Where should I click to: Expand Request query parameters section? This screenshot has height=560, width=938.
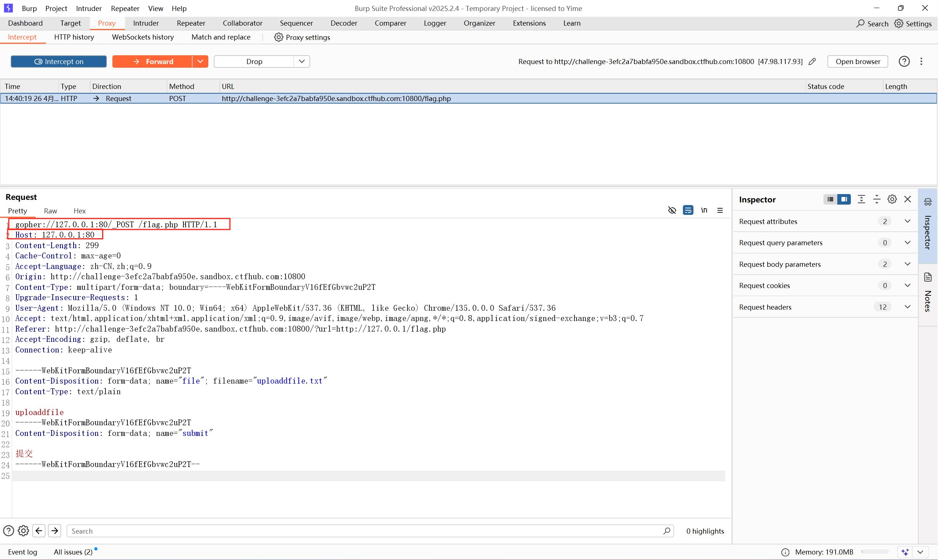point(908,243)
